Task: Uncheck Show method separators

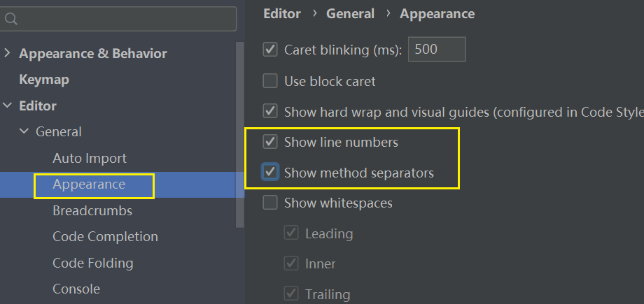Action: 270,173
